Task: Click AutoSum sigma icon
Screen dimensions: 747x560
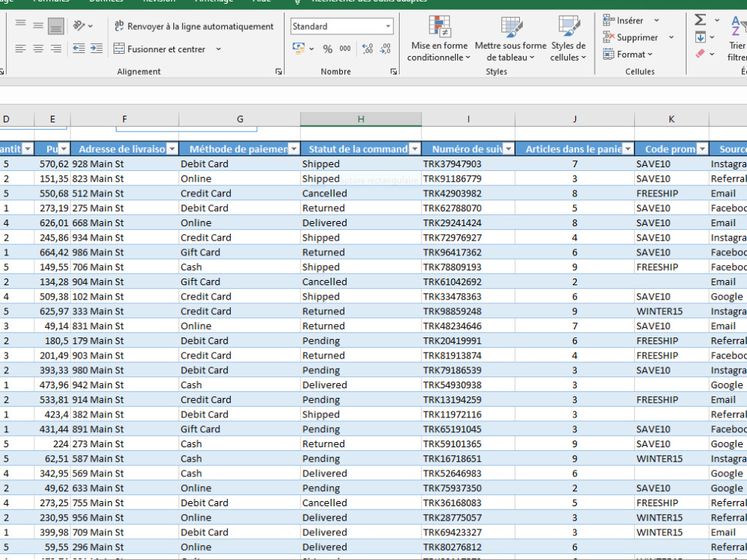Action: tap(700, 20)
